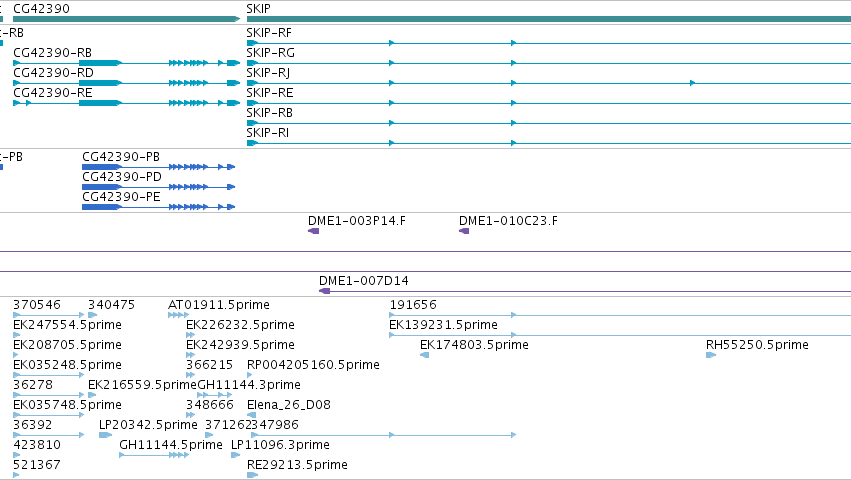Open the SKIP-RJ transcript feature
The image size is (851, 480).
pyautogui.click(x=549, y=83)
